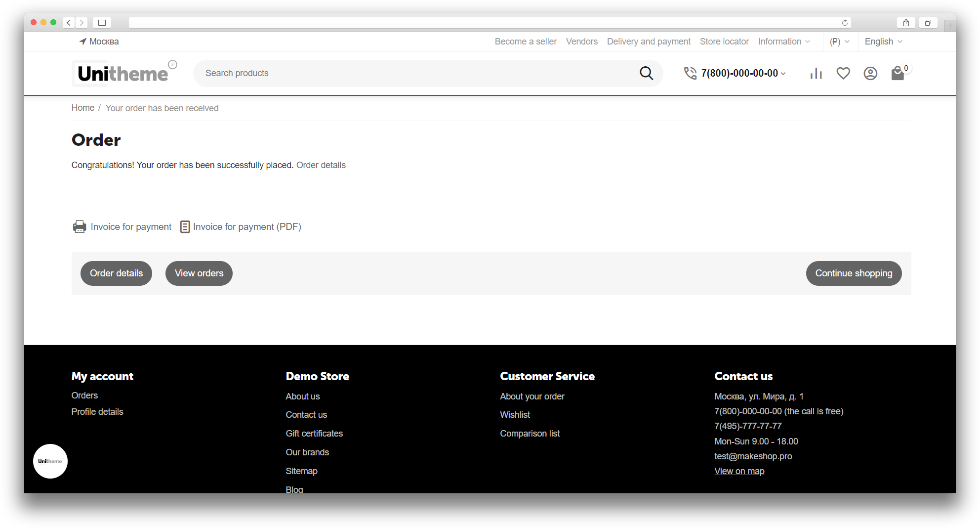Open the shopping cart bag icon
This screenshot has width=980, height=528.
(898, 74)
